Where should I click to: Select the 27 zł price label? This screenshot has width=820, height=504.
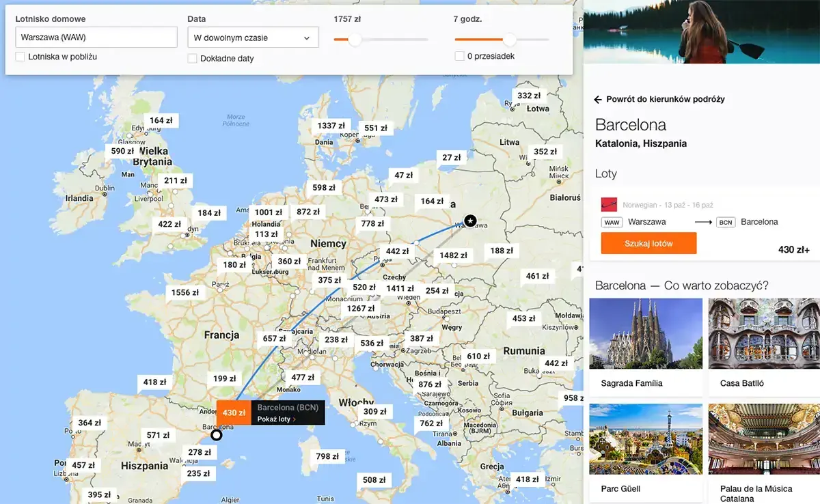tap(452, 158)
